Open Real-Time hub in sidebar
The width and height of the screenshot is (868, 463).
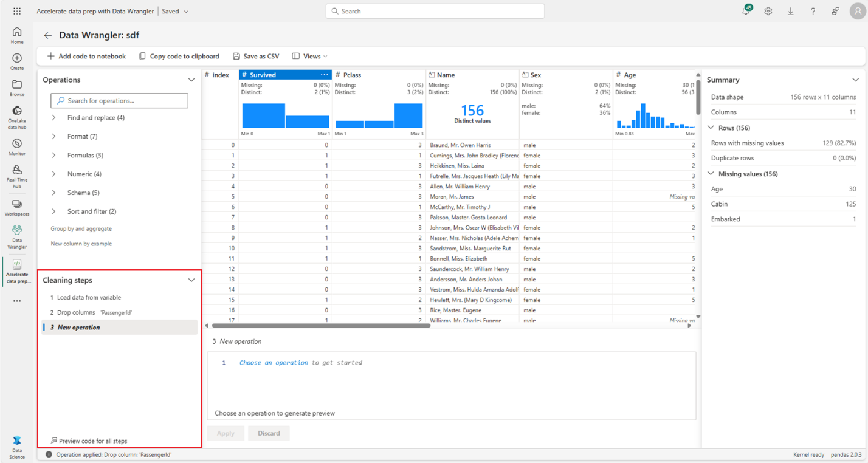[17, 176]
